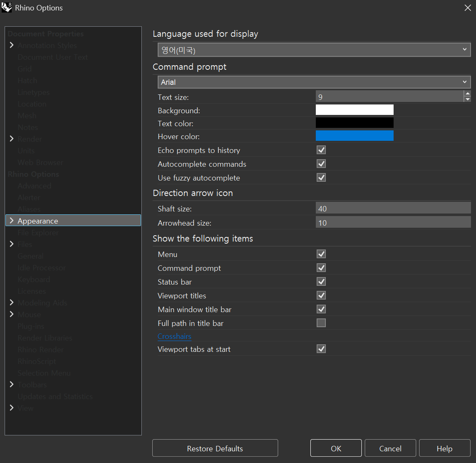Image resolution: width=476 pixels, height=463 pixels.
Task: Expand the Render tree node
Action: point(12,139)
